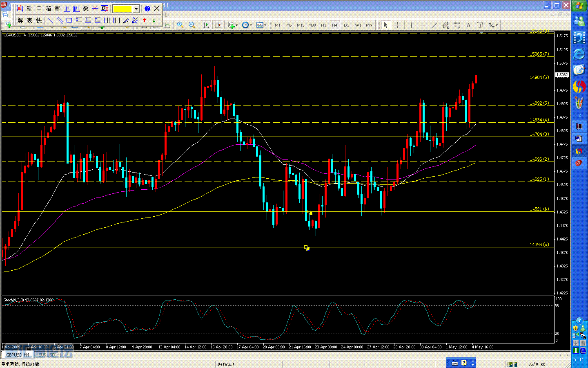The image size is (588, 368).
Task: Switch to the GBPUSD,H4 chart tab
Action: [x=18, y=355]
